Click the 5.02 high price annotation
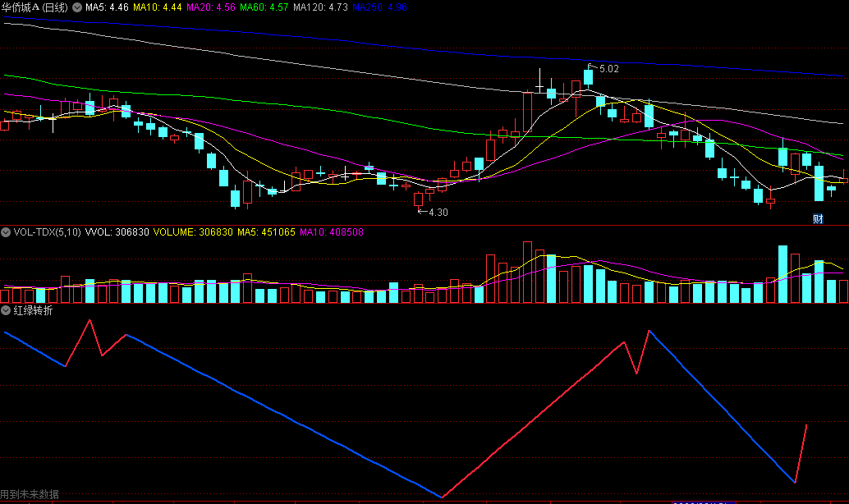Image resolution: width=849 pixels, height=504 pixels. tap(608, 69)
